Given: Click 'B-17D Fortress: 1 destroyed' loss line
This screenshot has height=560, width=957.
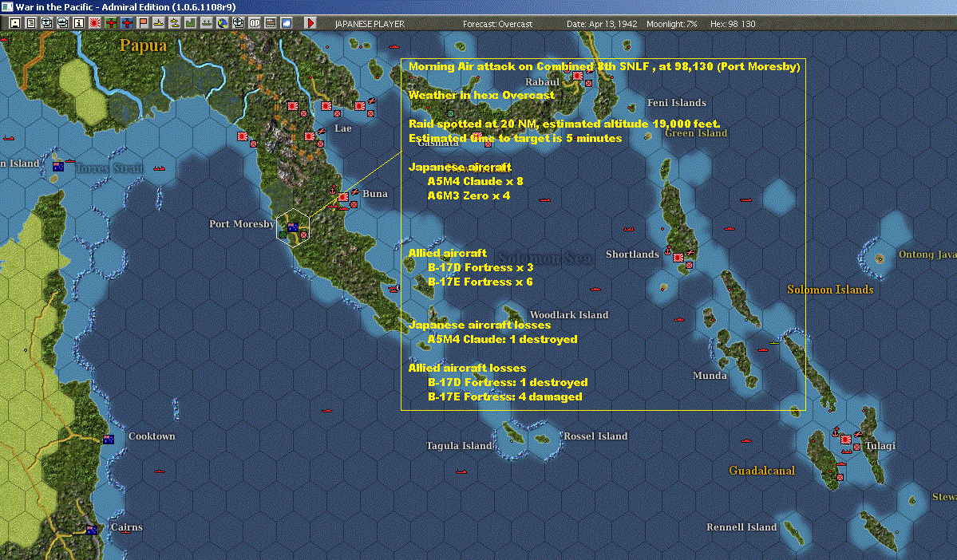Looking at the screenshot, I should click(x=508, y=382).
